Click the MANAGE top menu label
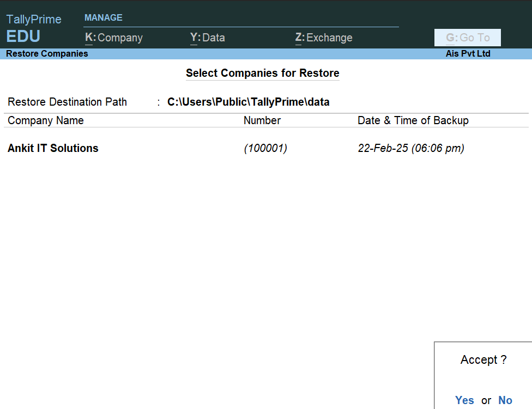Image resolution: width=532 pixels, height=409 pixels. point(104,17)
